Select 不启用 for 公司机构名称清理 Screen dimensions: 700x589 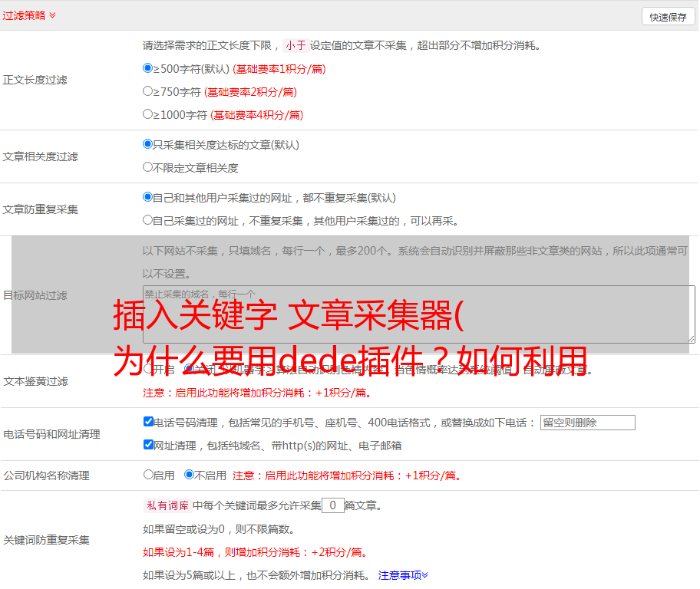pyautogui.click(x=189, y=475)
